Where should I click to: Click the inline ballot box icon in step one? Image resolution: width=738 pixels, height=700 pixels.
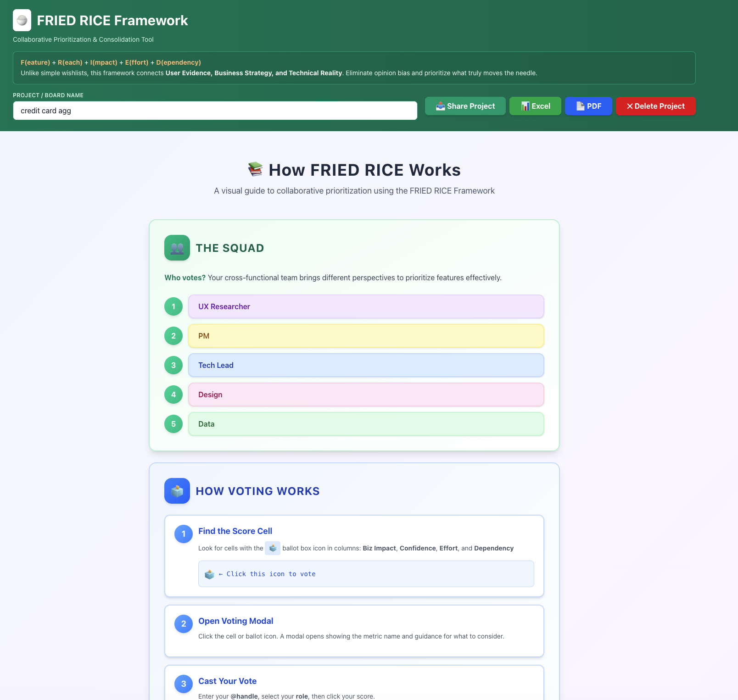coord(273,548)
